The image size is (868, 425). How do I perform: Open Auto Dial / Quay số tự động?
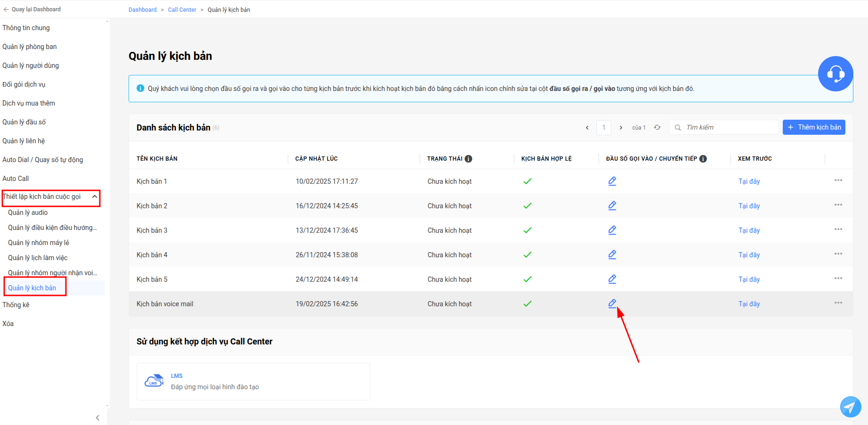(x=43, y=160)
